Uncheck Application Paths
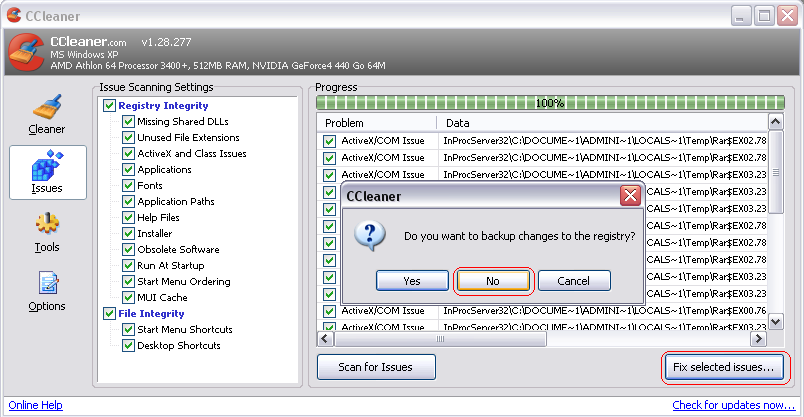Screen dimensions: 804x417 (x=128, y=201)
